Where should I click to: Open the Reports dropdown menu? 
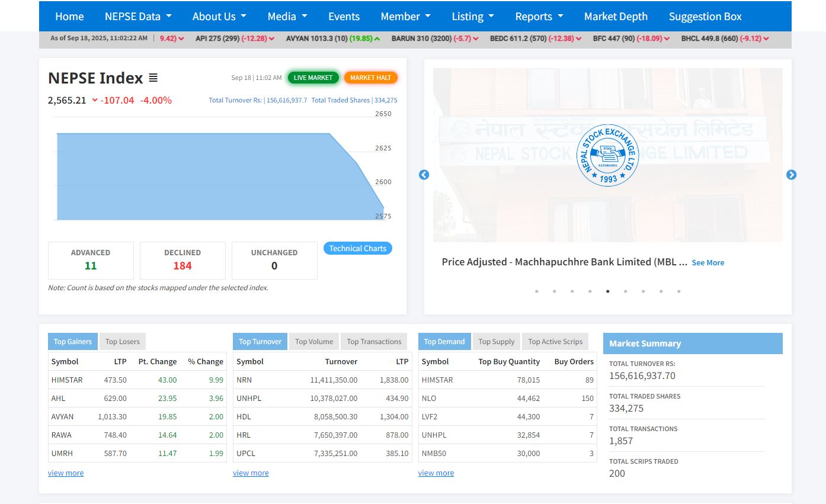(x=539, y=17)
